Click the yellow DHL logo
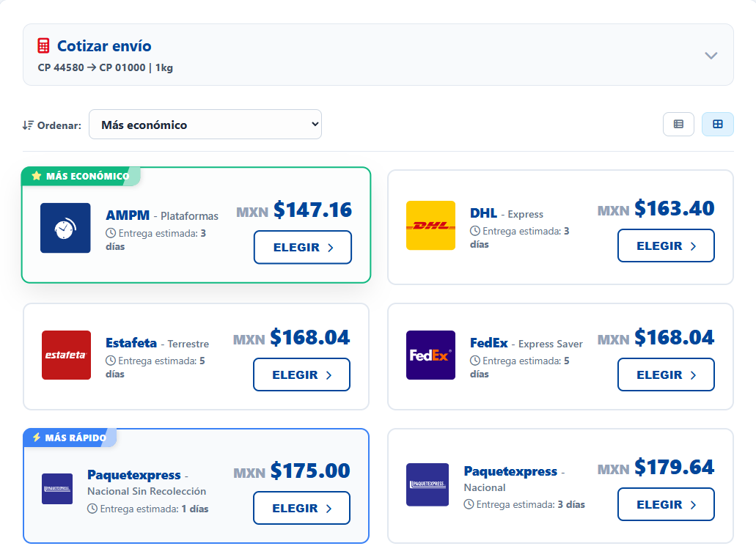Viewport: 756px width, 557px height. point(430,225)
